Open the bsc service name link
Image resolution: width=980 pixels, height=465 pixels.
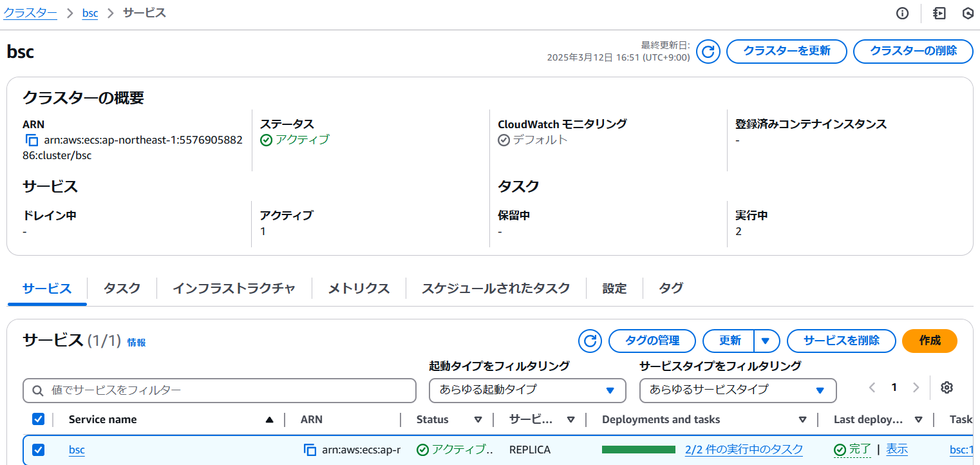tap(77, 450)
